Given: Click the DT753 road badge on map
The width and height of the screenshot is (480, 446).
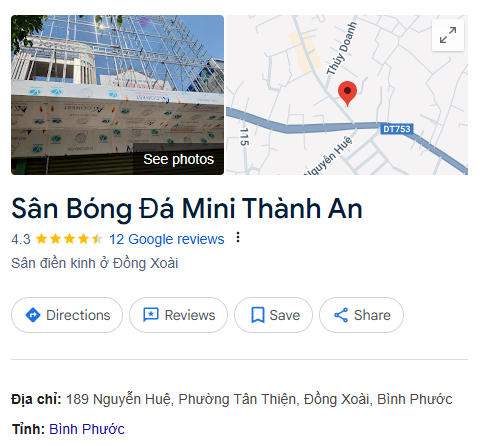Looking at the screenshot, I should pos(397,129).
